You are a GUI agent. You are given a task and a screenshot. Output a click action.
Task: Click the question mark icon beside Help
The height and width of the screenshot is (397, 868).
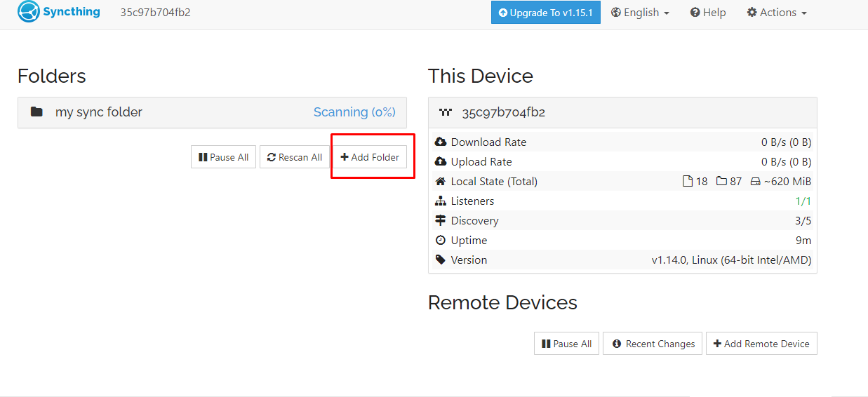click(x=695, y=12)
